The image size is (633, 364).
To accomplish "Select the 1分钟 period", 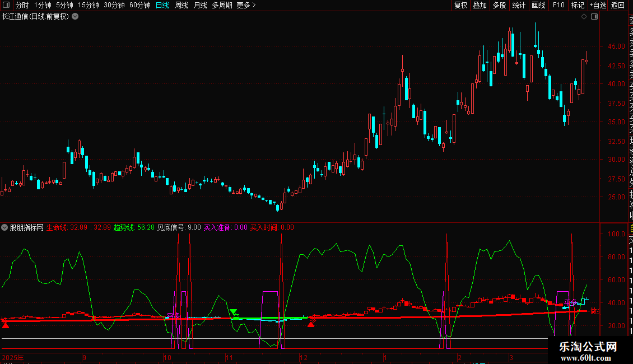I will (x=43, y=5).
